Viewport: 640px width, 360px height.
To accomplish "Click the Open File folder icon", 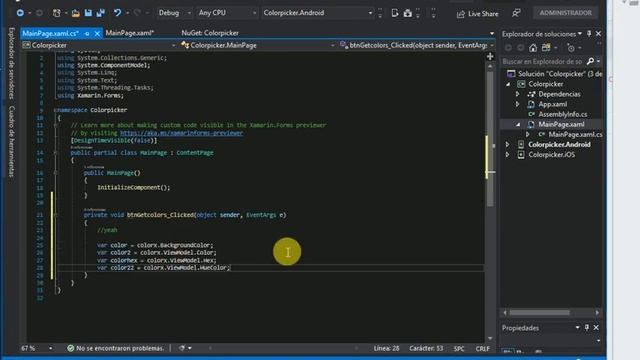I will tap(76, 13).
